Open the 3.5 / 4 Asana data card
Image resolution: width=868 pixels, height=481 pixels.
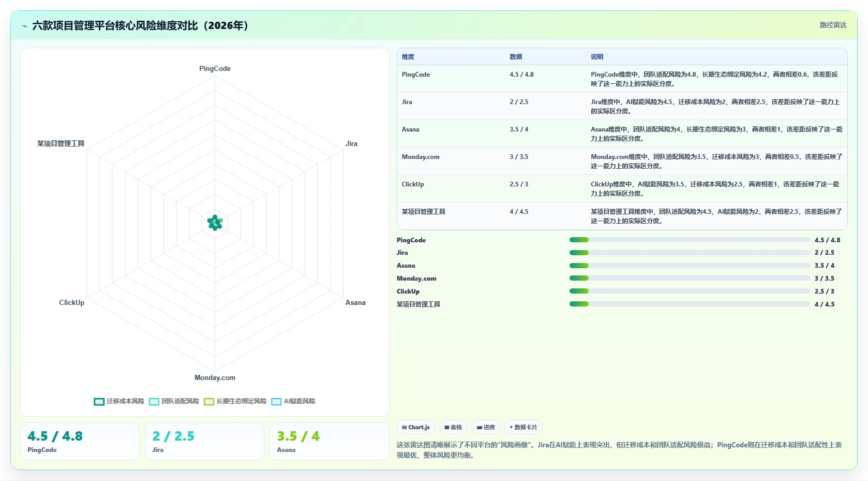tap(329, 441)
